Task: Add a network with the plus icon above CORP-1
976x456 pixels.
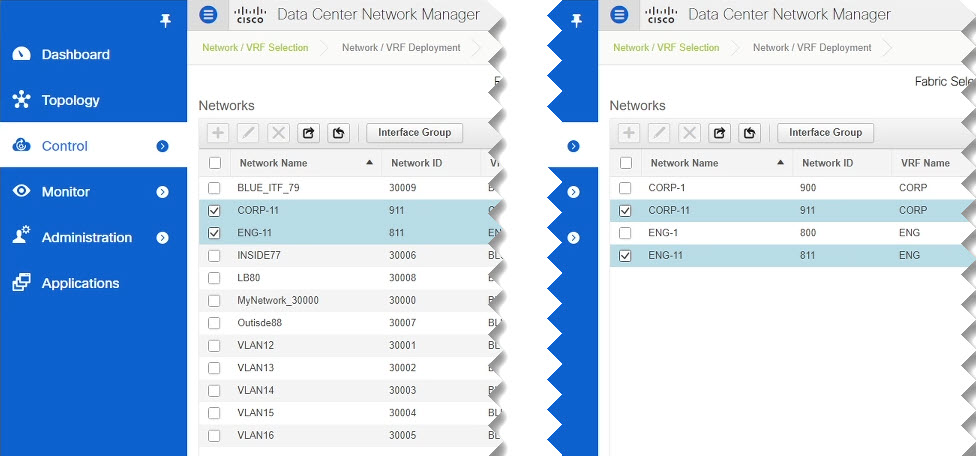Action: 629,133
